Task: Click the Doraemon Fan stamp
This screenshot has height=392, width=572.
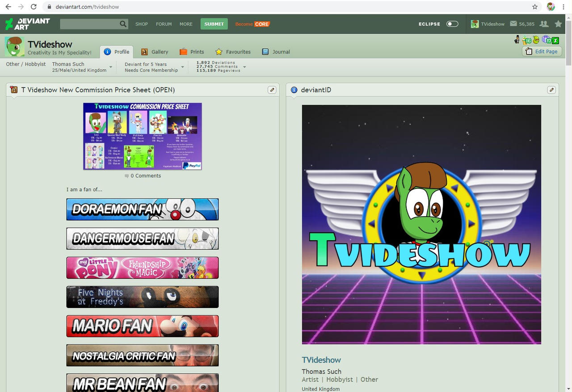Action: click(143, 209)
